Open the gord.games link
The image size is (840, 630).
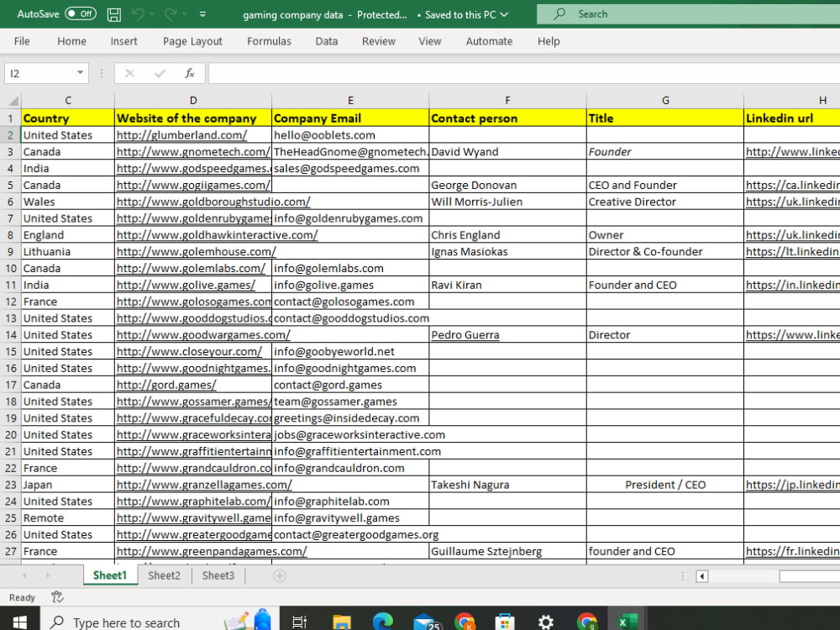coord(166,385)
